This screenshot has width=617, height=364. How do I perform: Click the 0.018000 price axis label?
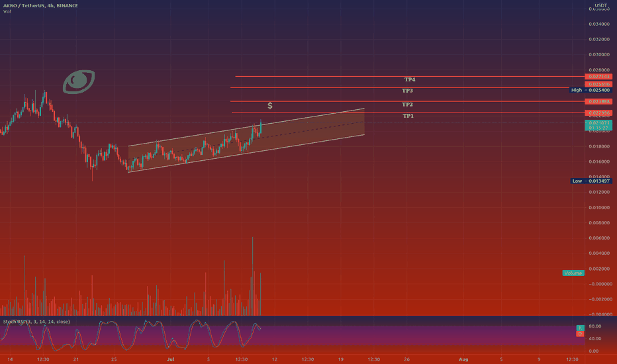point(599,146)
